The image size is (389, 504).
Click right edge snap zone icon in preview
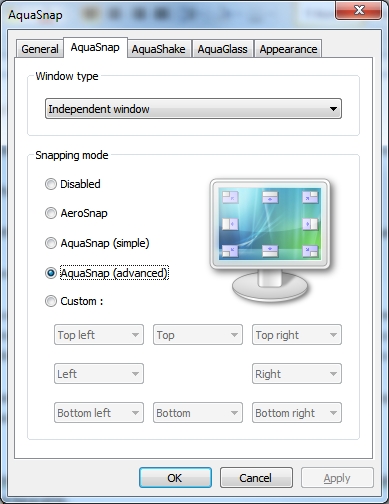tap(310, 224)
